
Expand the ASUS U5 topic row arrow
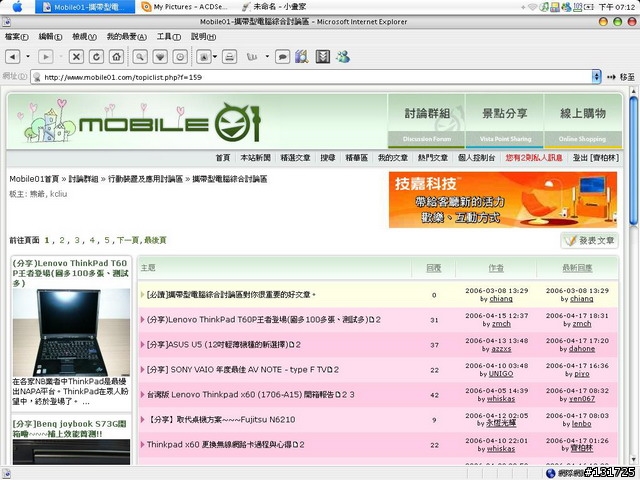[x=142, y=344]
